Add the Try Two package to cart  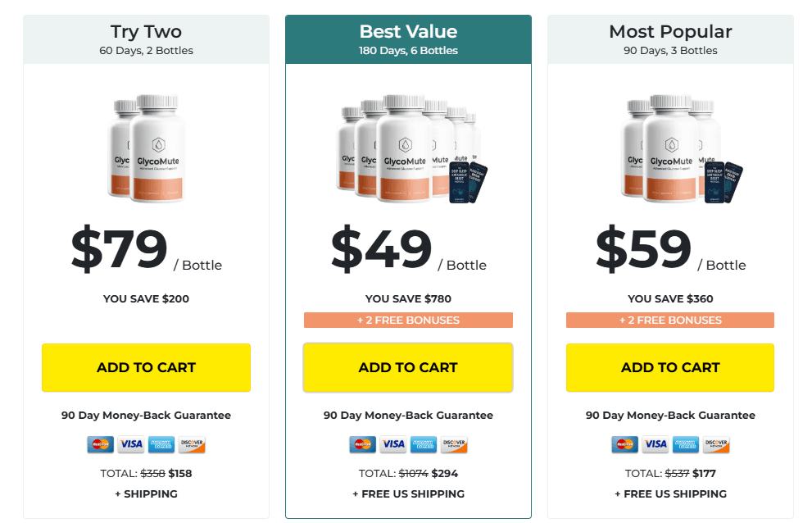pos(146,367)
